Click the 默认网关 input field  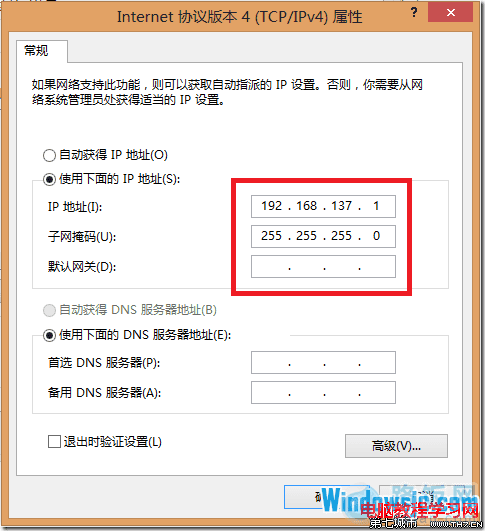click(x=323, y=267)
